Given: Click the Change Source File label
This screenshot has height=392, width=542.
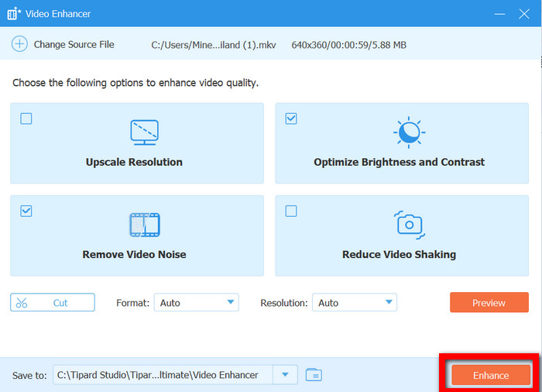Looking at the screenshot, I should [x=74, y=45].
